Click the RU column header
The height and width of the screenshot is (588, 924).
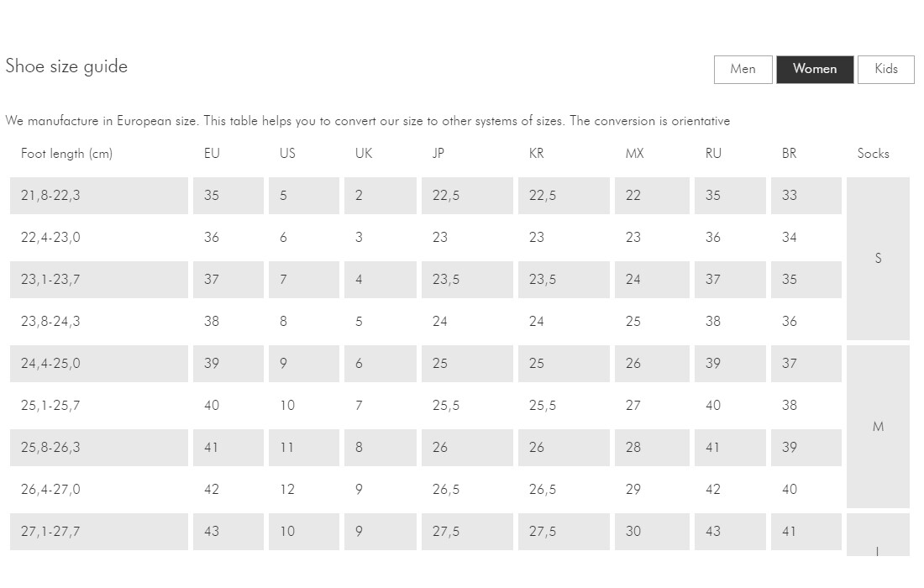pyautogui.click(x=713, y=154)
